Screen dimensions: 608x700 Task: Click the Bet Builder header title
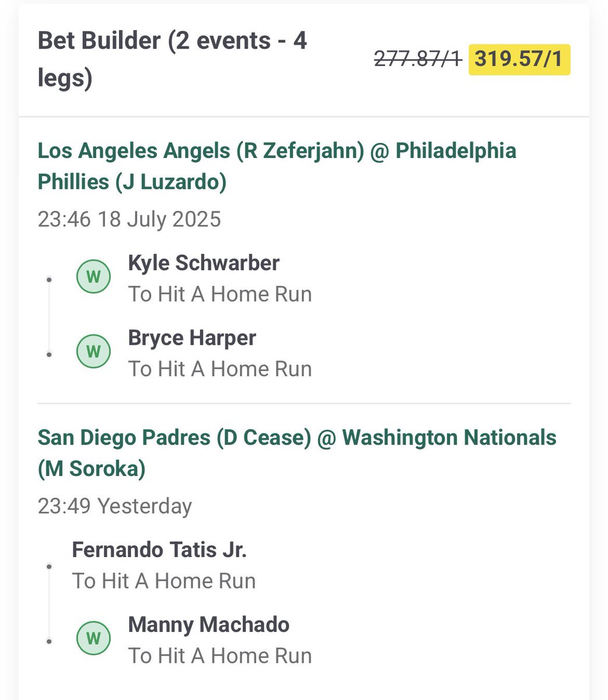click(x=173, y=60)
